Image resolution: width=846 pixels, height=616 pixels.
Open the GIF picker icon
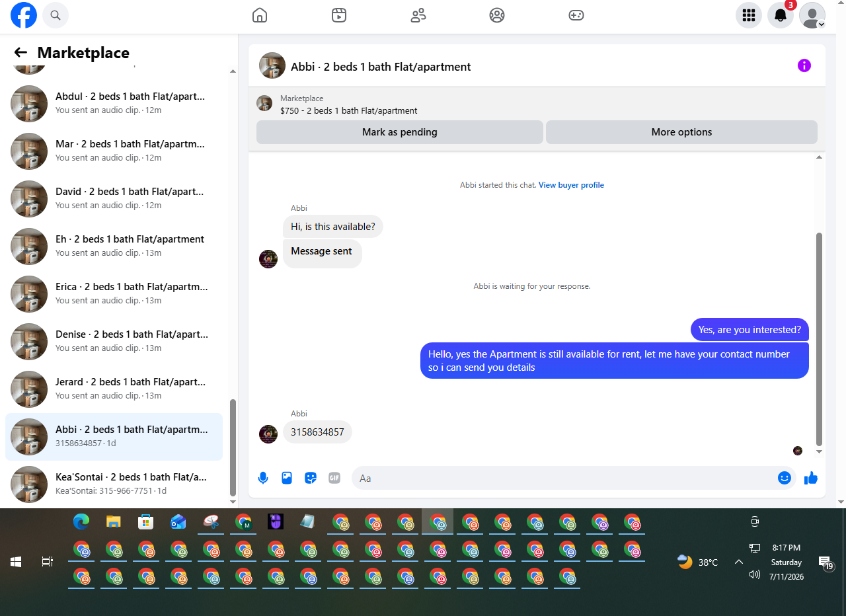tap(334, 478)
